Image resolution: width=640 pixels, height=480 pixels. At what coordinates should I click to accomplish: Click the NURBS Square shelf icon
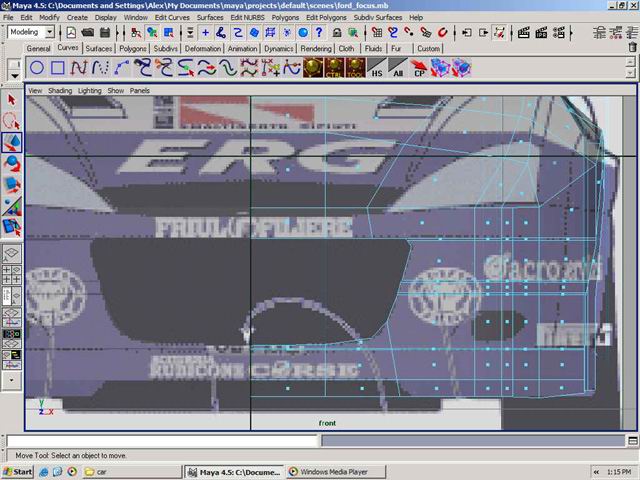tap(58, 68)
